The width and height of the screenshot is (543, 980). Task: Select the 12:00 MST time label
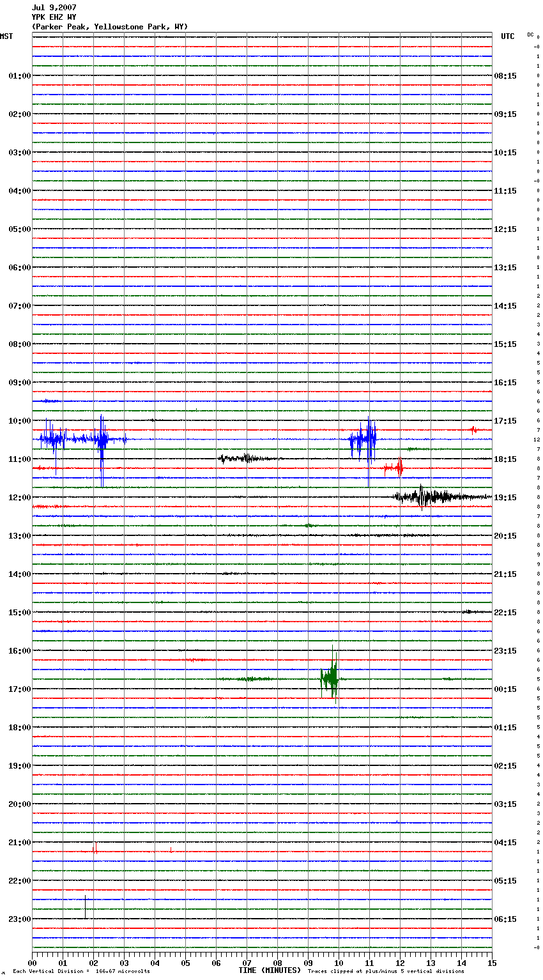coord(19,498)
